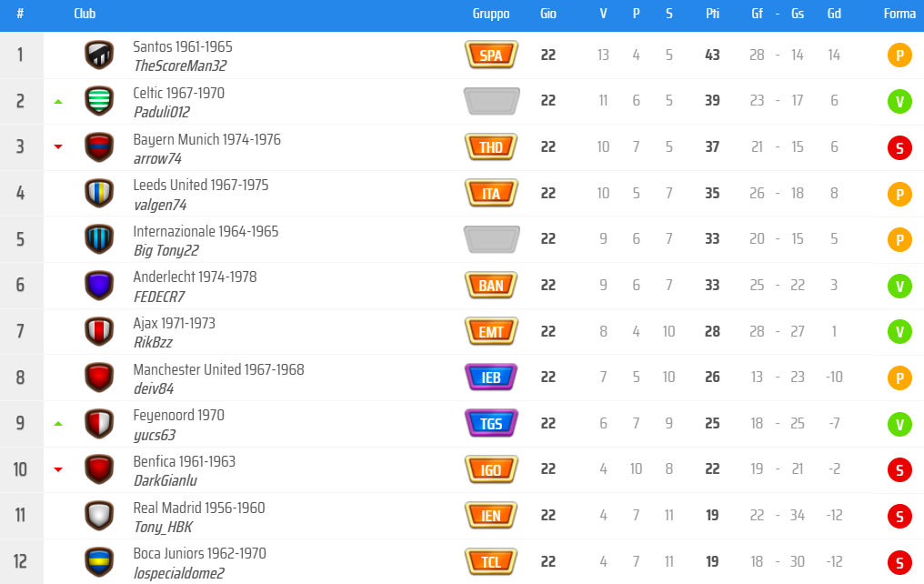This screenshot has height=584, width=924.
Task: Click manager name deiv84
Action: point(153,388)
